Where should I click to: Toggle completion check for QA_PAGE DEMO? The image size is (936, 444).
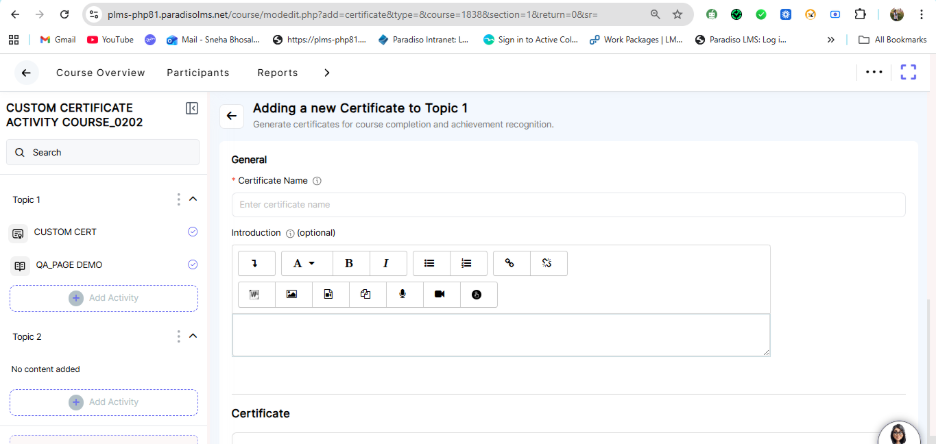click(192, 265)
